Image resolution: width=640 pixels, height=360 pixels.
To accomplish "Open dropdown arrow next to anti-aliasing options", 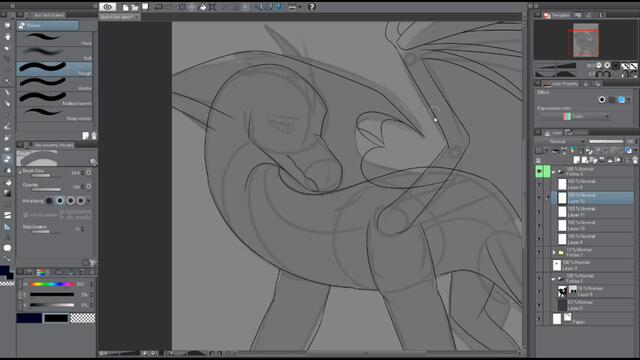I will tap(89, 201).
